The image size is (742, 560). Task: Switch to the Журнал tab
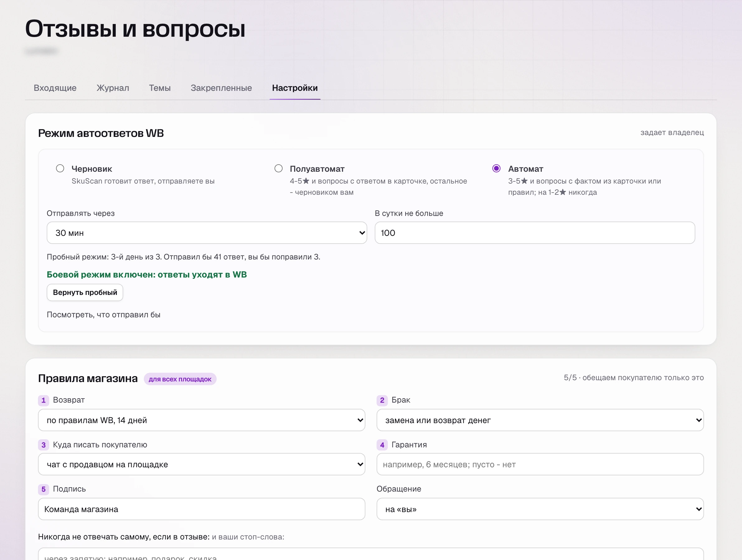[x=113, y=88]
